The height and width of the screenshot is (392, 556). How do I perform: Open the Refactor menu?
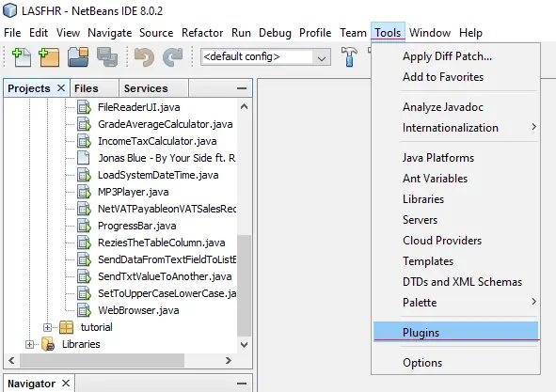(x=202, y=33)
